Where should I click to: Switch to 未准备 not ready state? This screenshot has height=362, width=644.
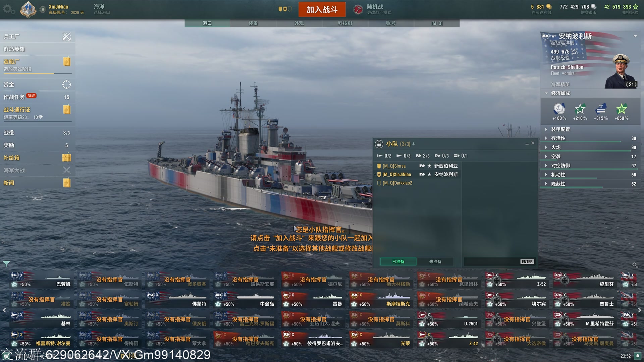point(435,261)
